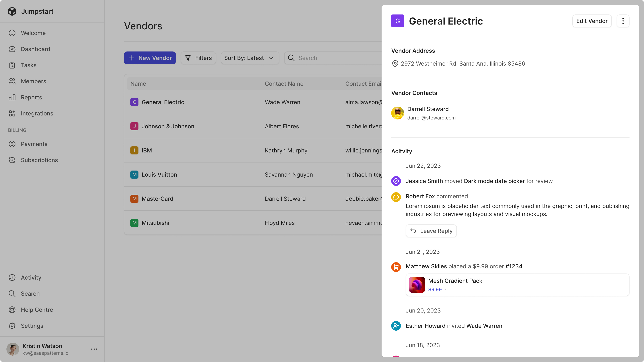Select the Mitsubishi vendor row
The height and width of the screenshot is (362, 644).
pyautogui.click(x=253, y=223)
